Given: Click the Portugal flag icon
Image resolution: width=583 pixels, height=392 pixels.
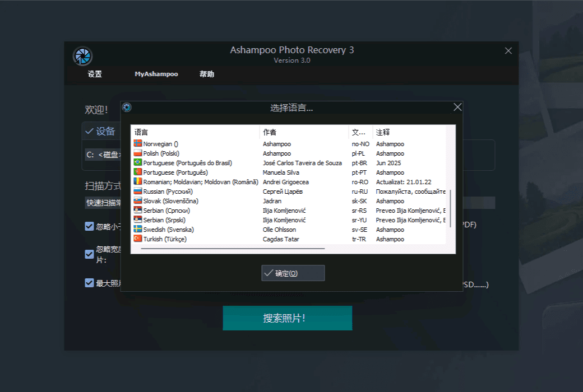Looking at the screenshot, I should tap(137, 172).
